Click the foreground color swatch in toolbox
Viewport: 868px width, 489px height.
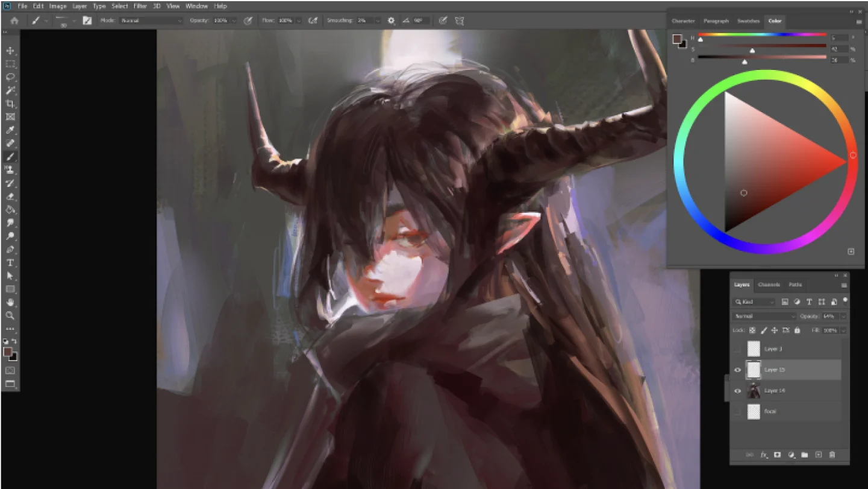coord(7,352)
